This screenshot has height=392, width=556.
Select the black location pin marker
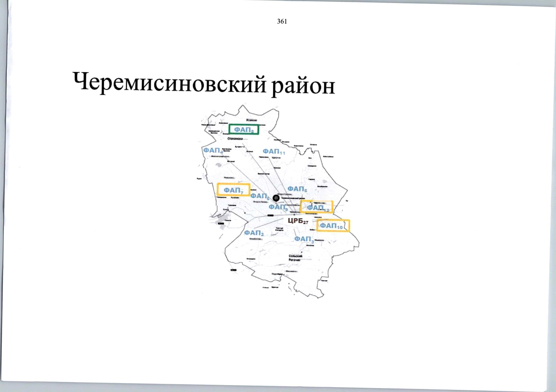(276, 198)
